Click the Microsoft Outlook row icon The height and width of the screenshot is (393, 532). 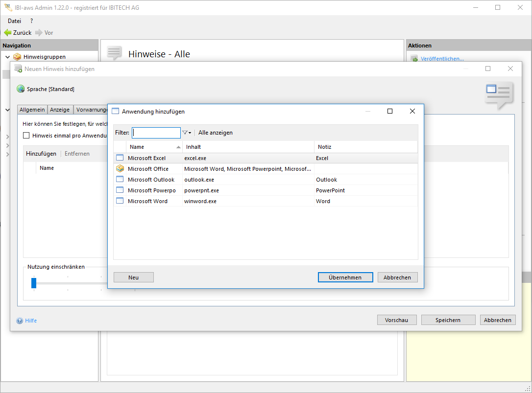(120, 180)
